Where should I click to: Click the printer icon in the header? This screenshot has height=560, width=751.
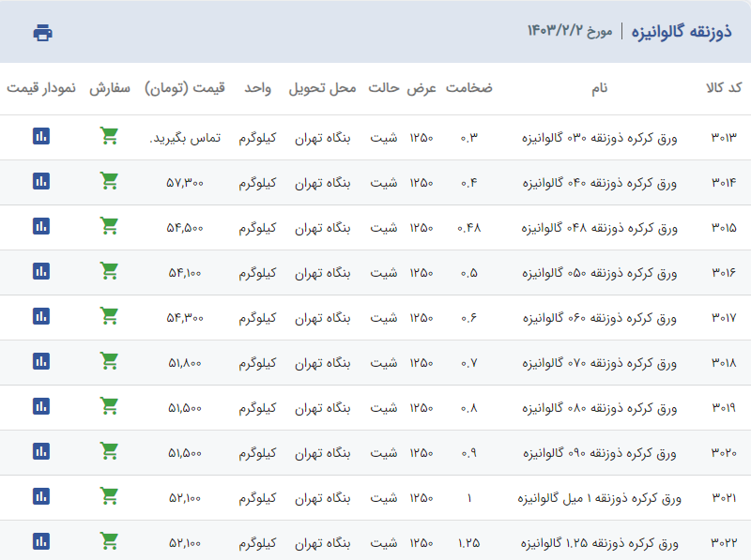coord(42,33)
